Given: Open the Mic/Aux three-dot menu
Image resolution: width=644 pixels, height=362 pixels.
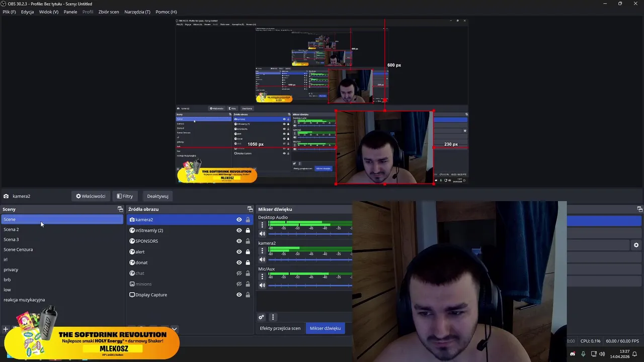Looking at the screenshot, I should [x=262, y=276].
